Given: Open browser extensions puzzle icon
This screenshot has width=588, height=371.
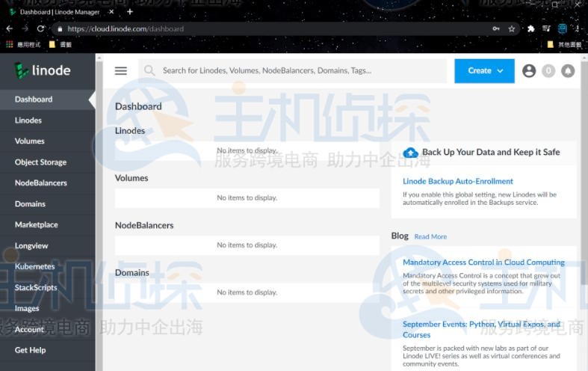Looking at the screenshot, I should click(530, 28).
